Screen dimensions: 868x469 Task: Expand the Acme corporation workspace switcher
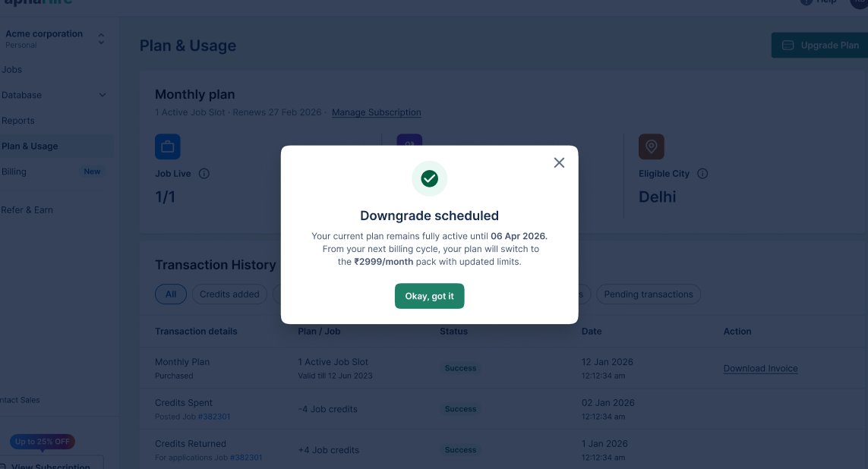[x=101, y=39]
